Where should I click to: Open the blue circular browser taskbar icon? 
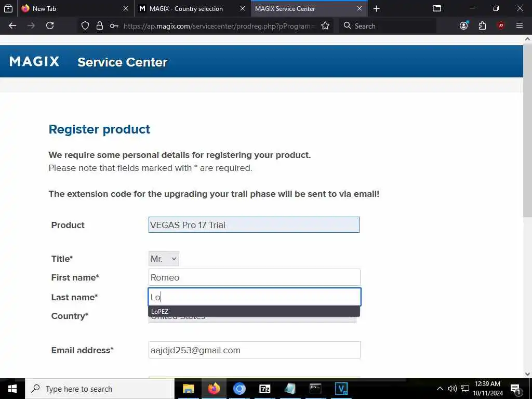pyautogui.click(x=239, y=389)
